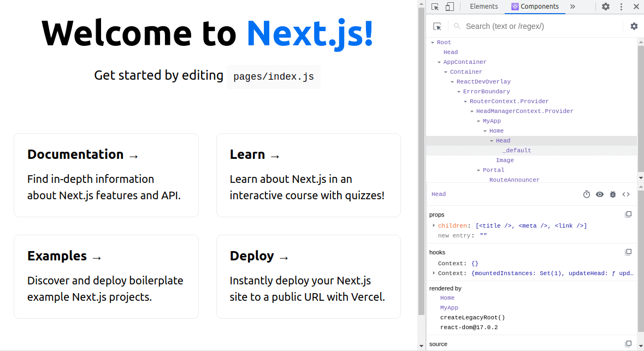Expand the children prop in props section

pos(434,225)
